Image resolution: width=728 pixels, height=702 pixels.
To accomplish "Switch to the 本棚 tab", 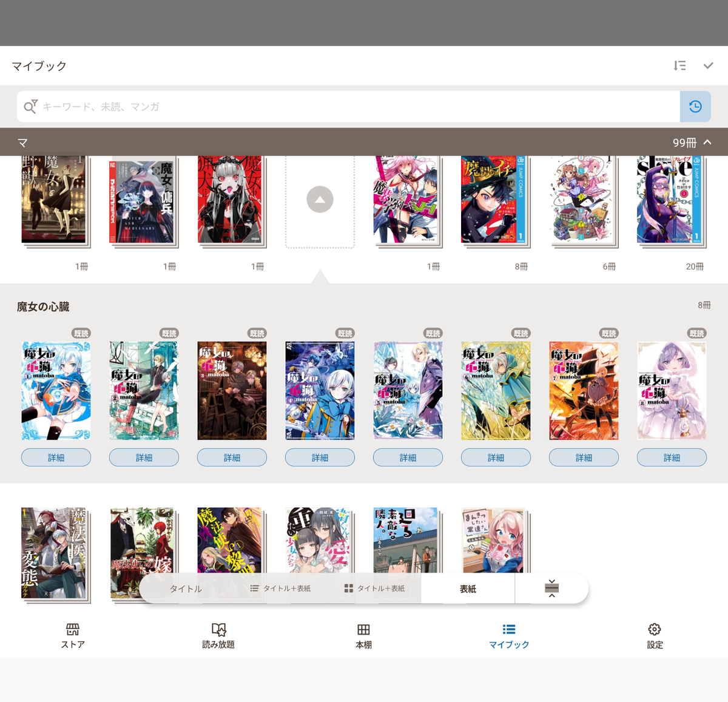I will [363, 636].
